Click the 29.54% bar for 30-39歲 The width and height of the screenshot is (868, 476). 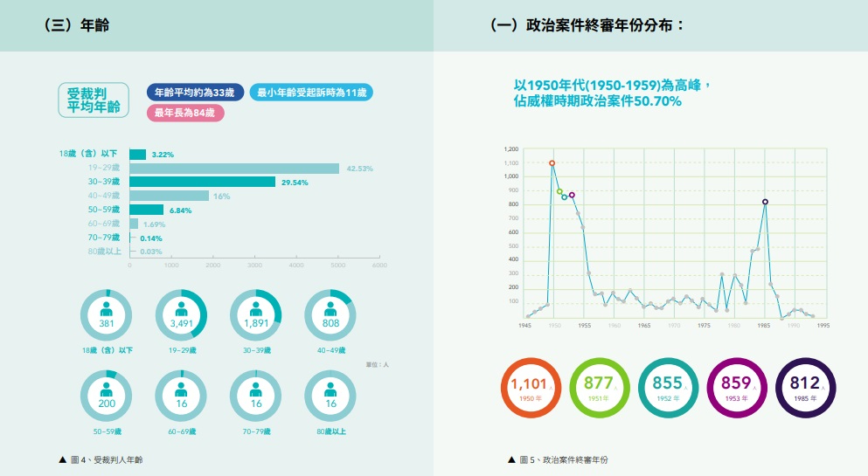tap(203, 183)
